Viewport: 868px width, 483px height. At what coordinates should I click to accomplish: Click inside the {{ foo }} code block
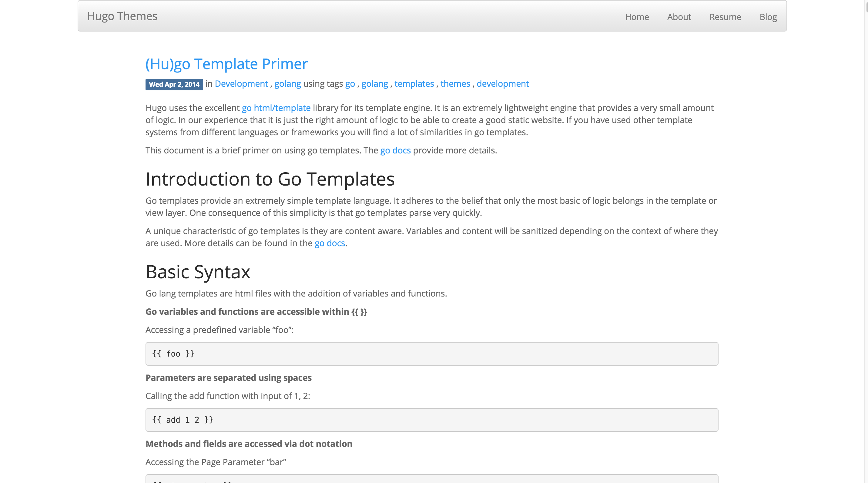(432, 354)
